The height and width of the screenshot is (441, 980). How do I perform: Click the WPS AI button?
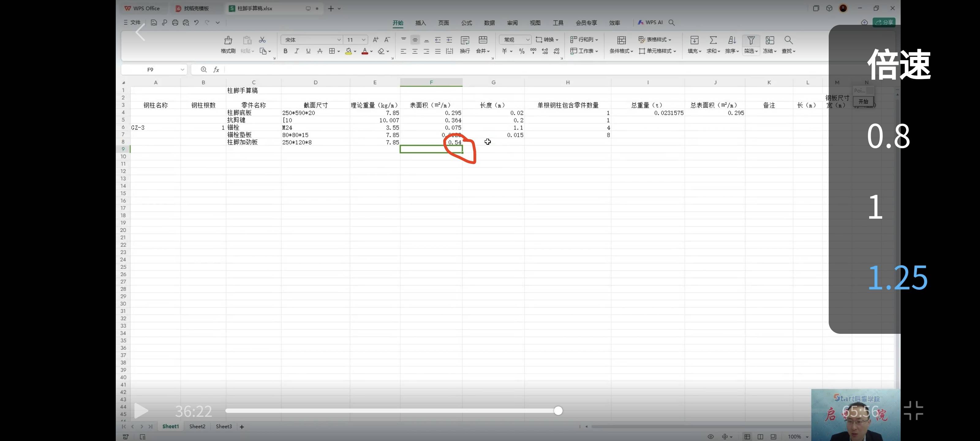point(650,22)
